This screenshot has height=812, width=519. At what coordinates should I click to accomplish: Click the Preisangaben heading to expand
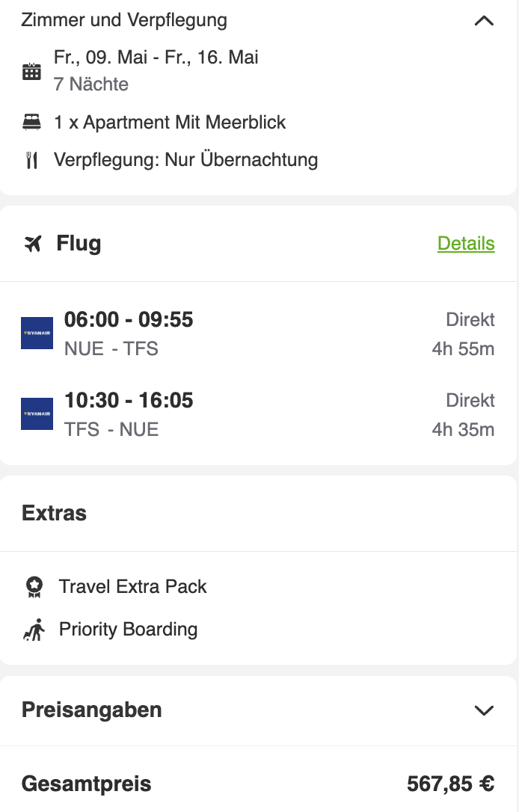[92, 710]
